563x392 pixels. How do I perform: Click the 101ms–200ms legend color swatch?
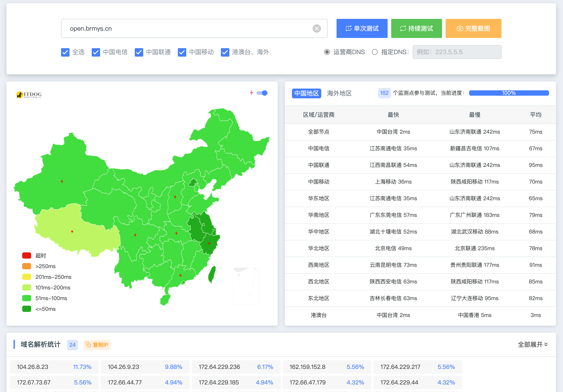tap(26, 287)
